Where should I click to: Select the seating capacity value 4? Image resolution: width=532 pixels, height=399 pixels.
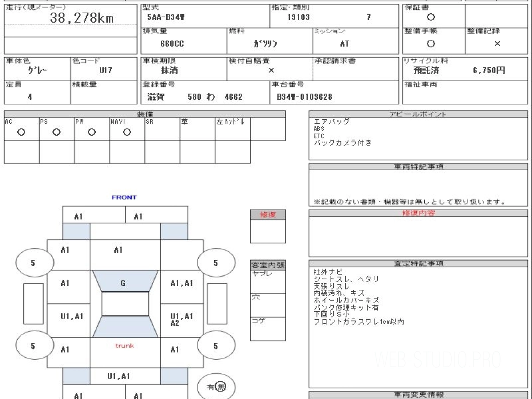pyautogui.click(x=30, y=97)
